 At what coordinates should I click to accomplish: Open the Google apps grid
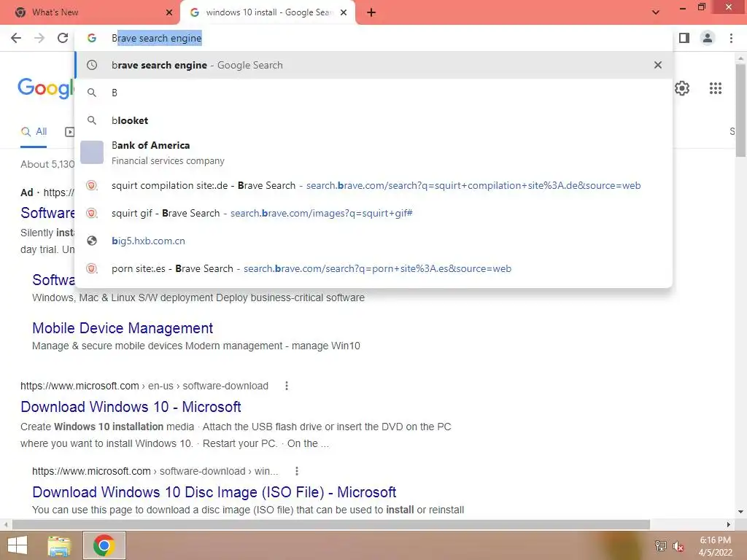[715, 88]
